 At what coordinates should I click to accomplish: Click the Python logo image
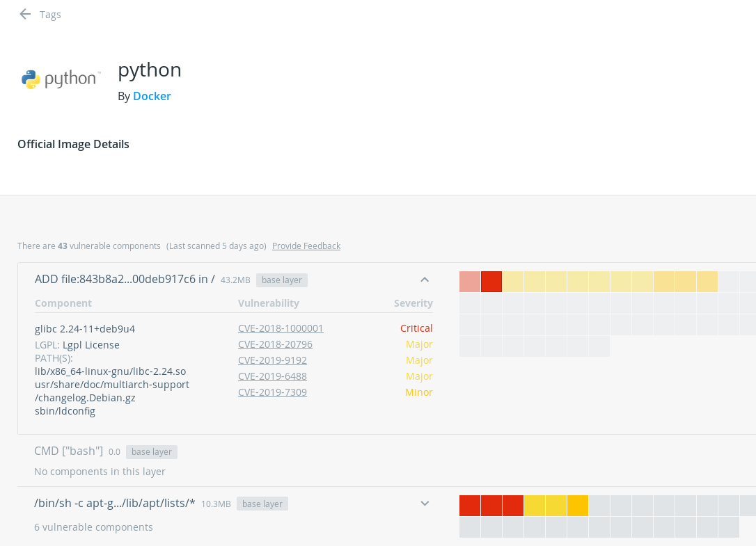tap(61, 79)
